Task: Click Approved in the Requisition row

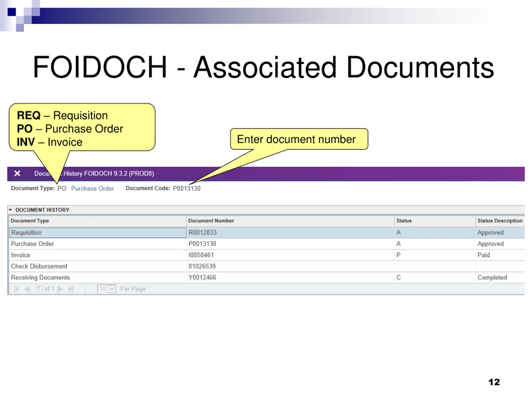Action: point(490,233)
